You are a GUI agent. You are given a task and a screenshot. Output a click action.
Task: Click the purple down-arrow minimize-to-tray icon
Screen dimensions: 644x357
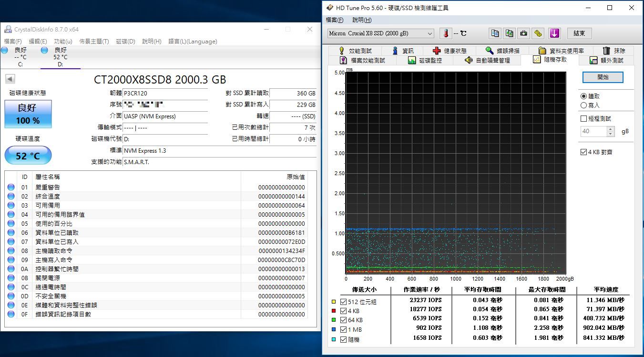554,33
